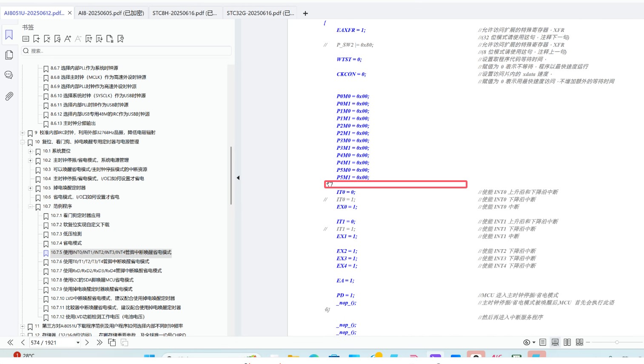The height and width of the screenshot is (364, 644).
Task: Open the Windows Start button
Action: pos(149,357)
